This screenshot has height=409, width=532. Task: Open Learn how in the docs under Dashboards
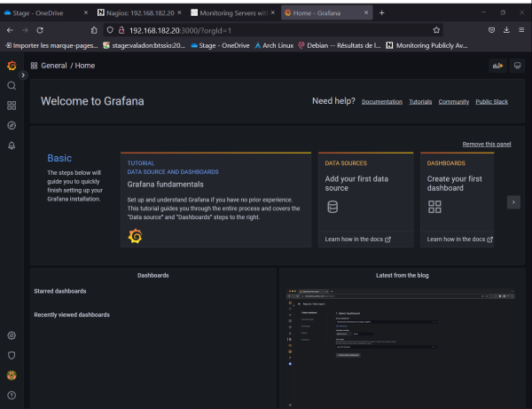pyautogui.click(x=459, y=240)
